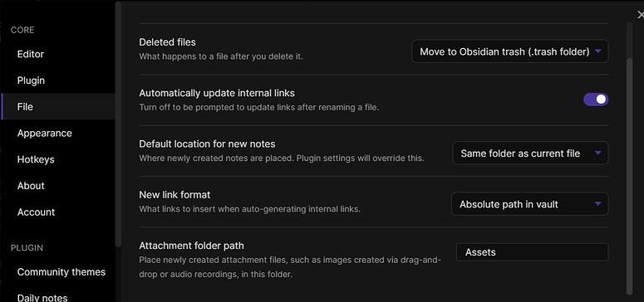Go to Appearance settings
The height and width of the screenshot is (302, 644).
58,133
